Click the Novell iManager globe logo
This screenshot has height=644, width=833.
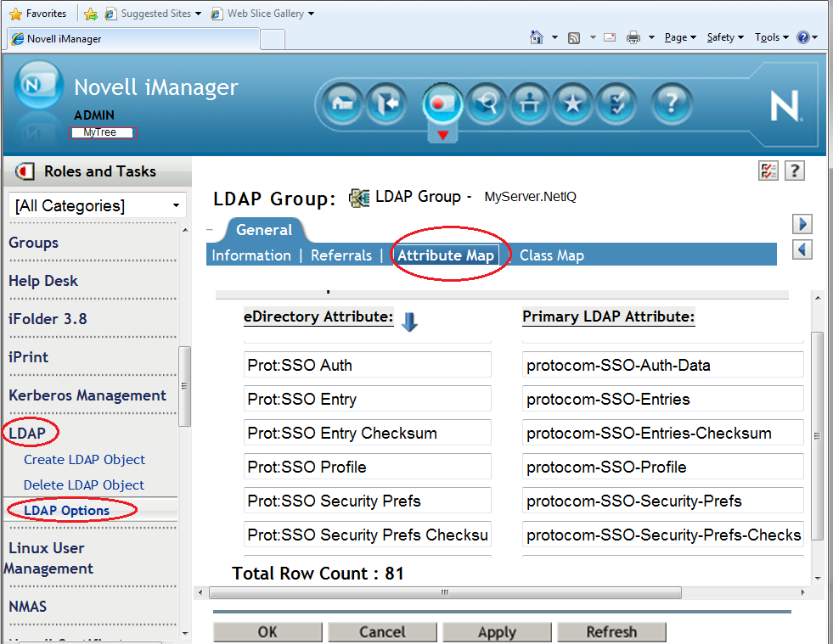click(x=39, y=85)
